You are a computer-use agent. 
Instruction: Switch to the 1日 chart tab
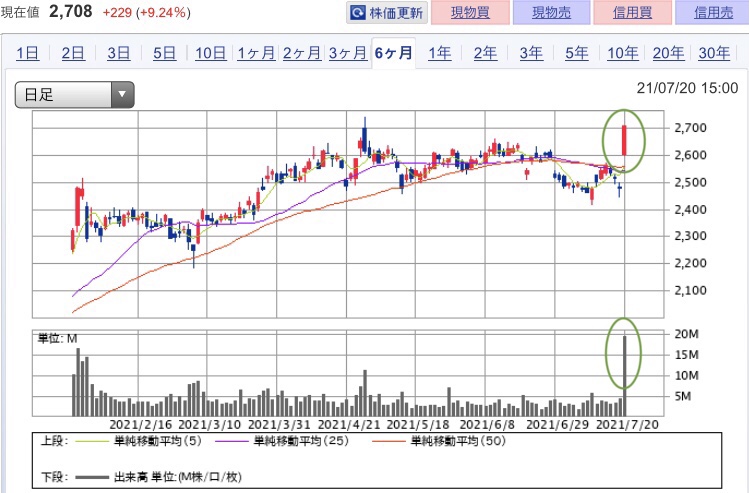27,53
